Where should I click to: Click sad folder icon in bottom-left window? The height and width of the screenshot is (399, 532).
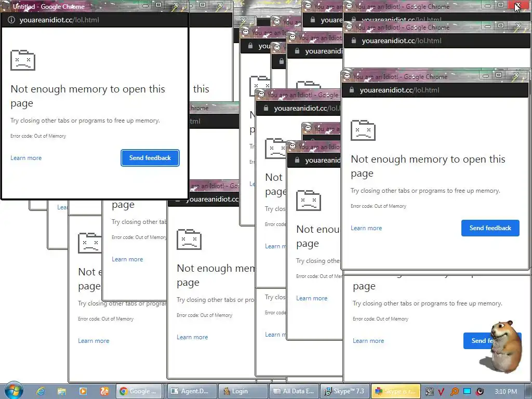coord(89,243)
